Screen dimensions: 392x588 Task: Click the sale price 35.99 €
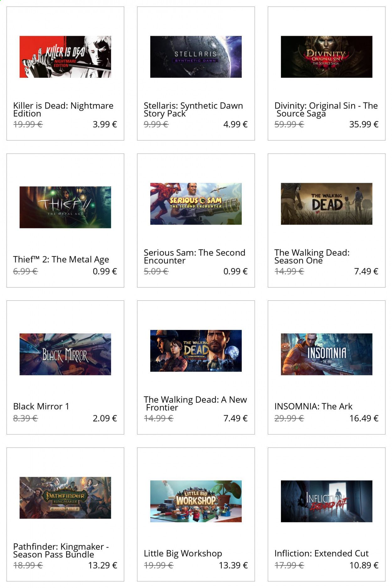[364, 124]
